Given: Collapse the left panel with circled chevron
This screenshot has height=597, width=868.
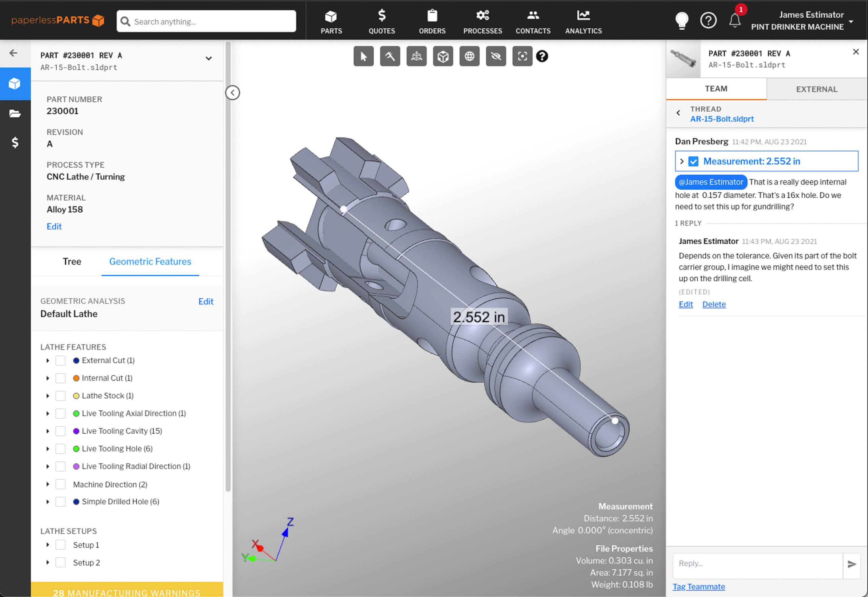Looking at the screenshot, I should (232, 93).
